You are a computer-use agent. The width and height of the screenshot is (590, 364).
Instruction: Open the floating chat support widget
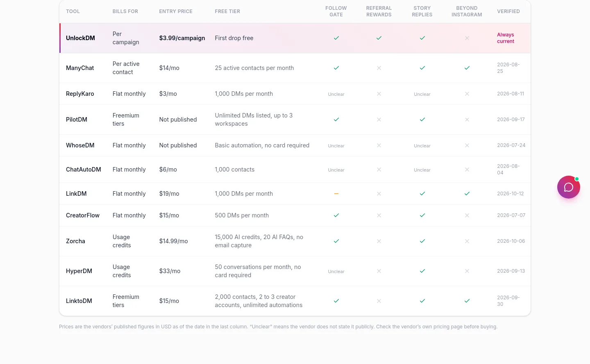coord(568,187)
